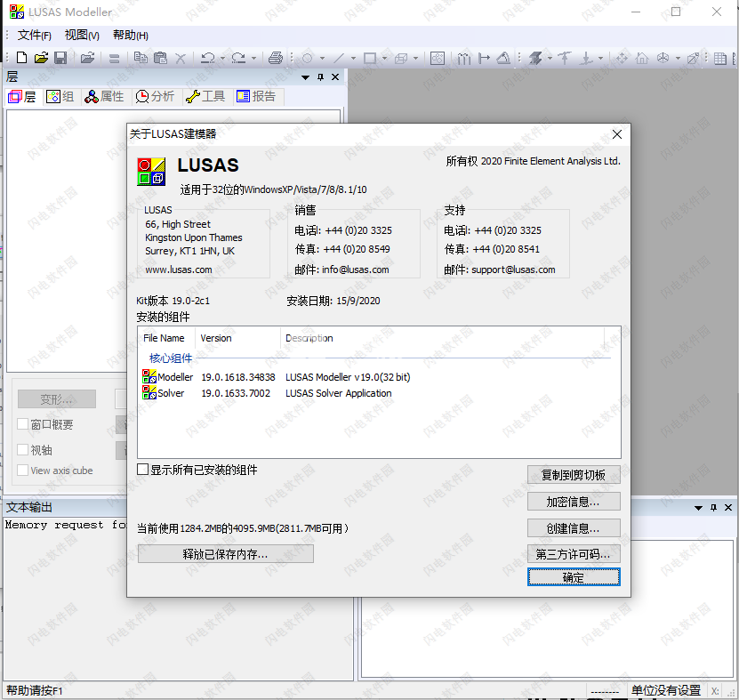Click the 变形... button in the layer panel
This screenshot has height=700, width=739.
pos(57,399)
